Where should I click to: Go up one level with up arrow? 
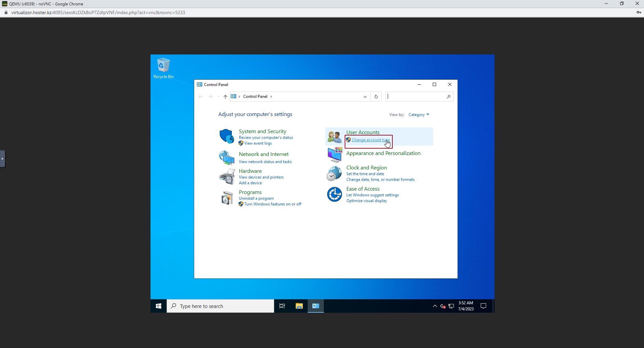(225, 96)
